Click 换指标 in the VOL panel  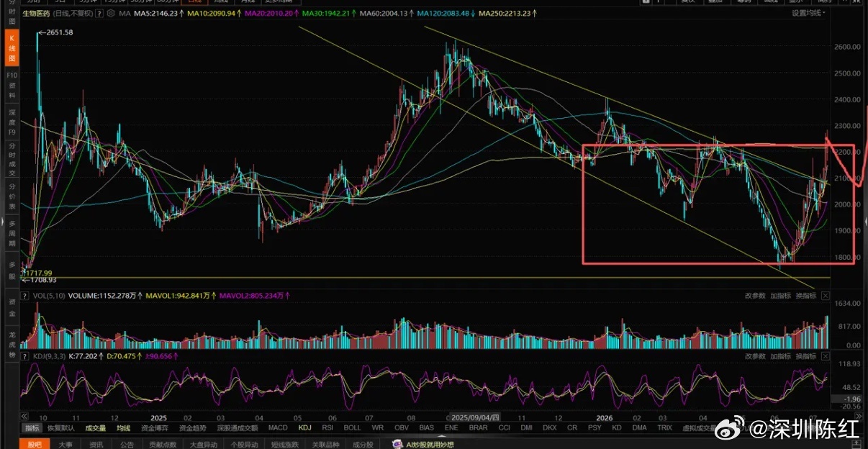[x=805, y=296]
